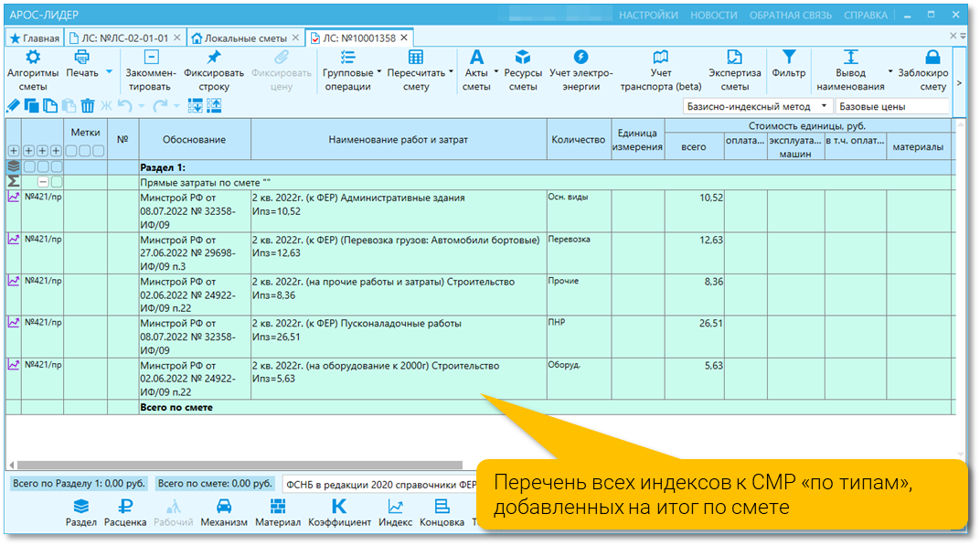Toggle second checkbox in Раздел 1 row
980x546 pixels.
(42, 167)
